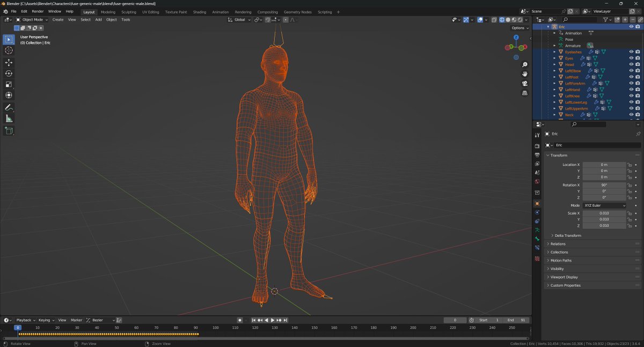644x347 pixels.
Task: Select the Cursor tool in the toolbar
Action: 9,50
